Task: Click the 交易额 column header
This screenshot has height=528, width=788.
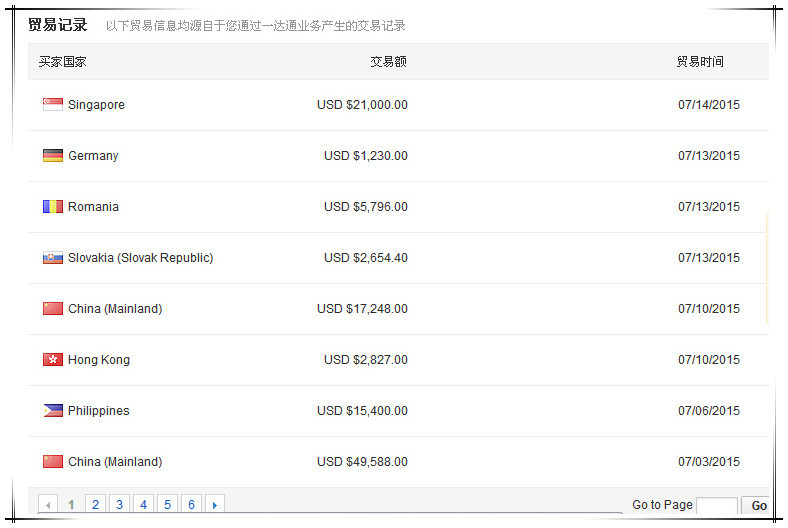Action: point(388,62)
